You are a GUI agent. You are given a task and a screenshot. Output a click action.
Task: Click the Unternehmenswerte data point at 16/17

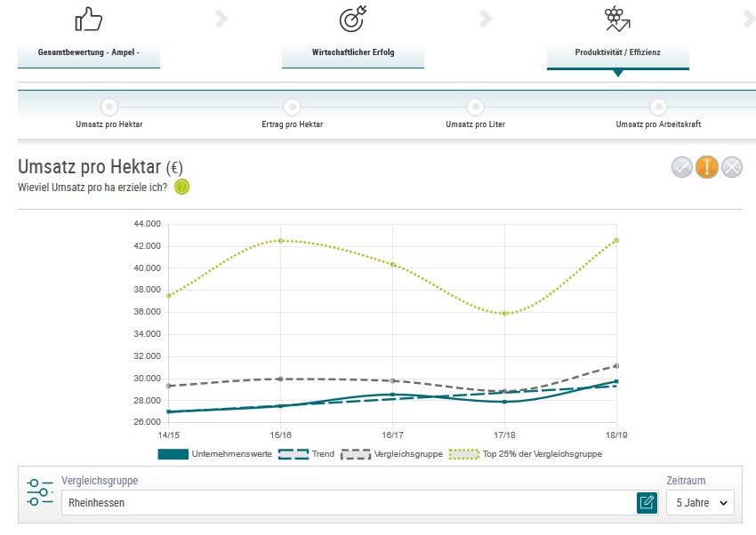tap(392, 395)
